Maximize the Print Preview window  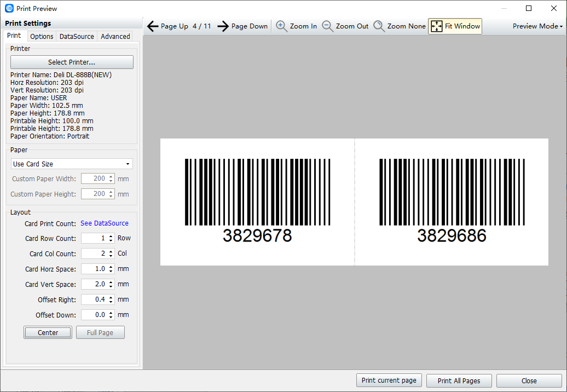point(529,8)
